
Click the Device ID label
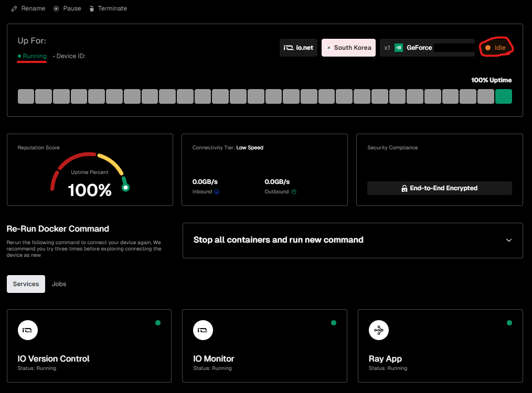coord(71,56)
